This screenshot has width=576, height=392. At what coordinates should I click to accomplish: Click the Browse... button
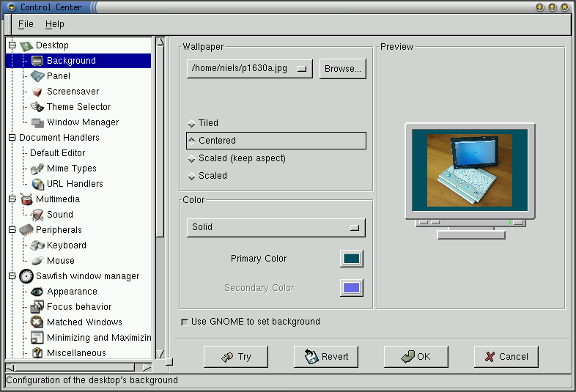pyautogui.click(x=342, y=69)
